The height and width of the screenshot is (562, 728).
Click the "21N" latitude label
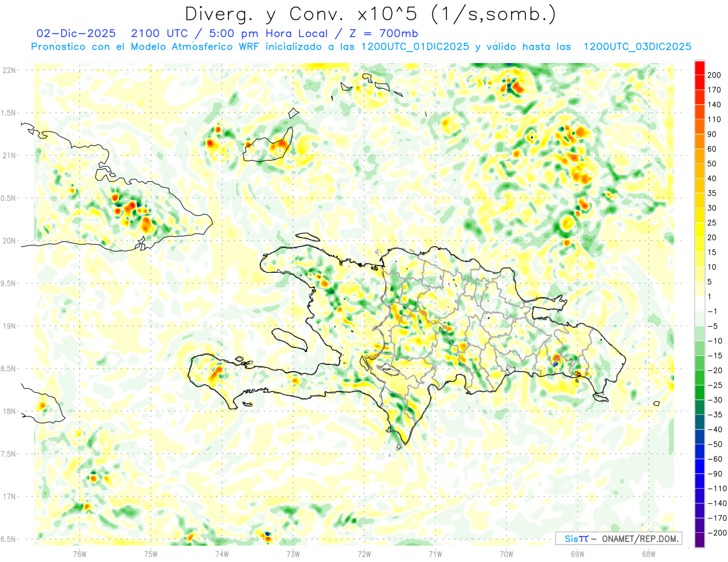(x=9, y=156)
